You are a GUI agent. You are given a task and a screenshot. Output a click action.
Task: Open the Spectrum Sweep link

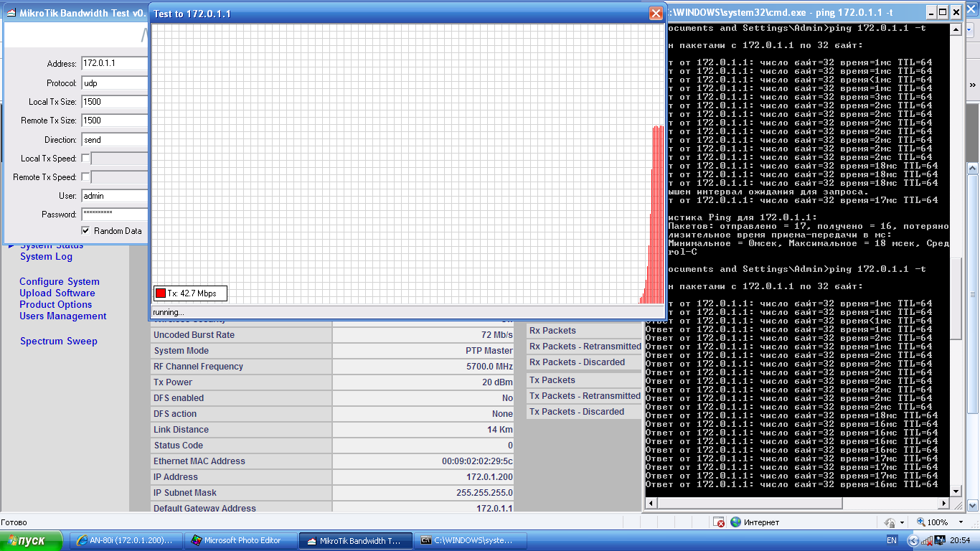pyautogui.click(x=59, y=341)
